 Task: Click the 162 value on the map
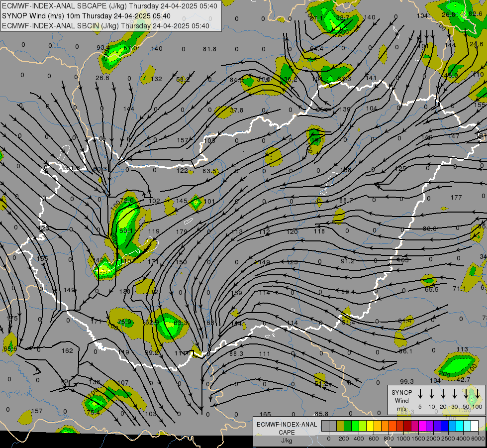[67, 351]
